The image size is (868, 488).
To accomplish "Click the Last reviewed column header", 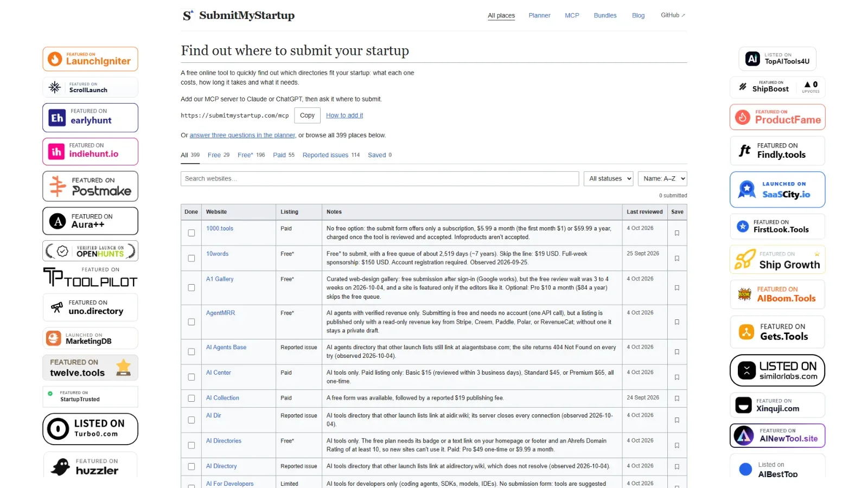I will point(644,212).
